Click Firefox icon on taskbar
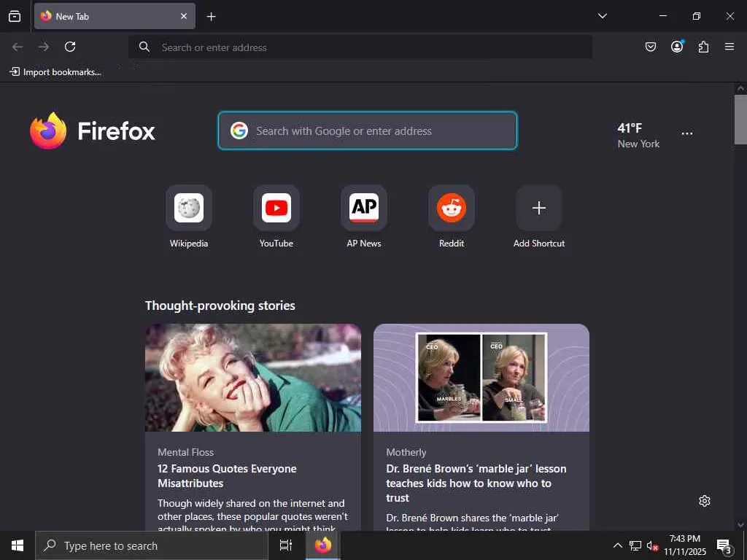Screen dimensions: 747x560 tap(323, 545)
